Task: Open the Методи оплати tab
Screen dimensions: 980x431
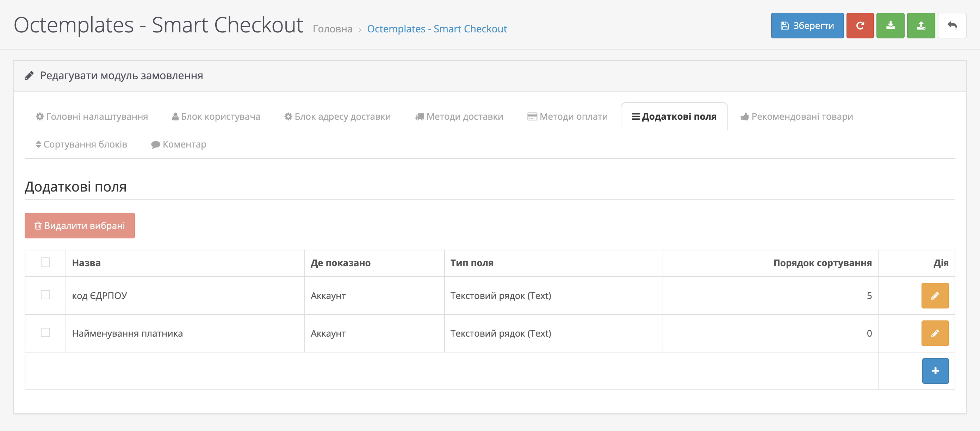Action: [x=567, y=117]
